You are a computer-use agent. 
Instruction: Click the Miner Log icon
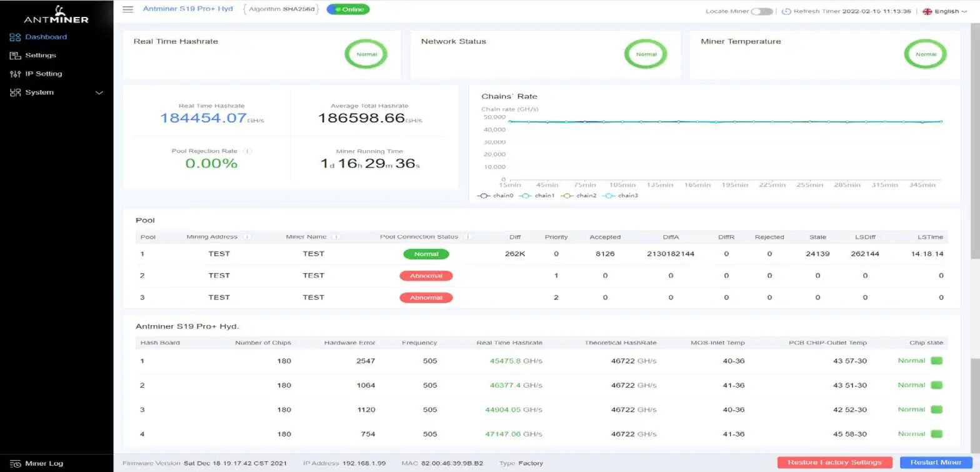click(15, 464)
